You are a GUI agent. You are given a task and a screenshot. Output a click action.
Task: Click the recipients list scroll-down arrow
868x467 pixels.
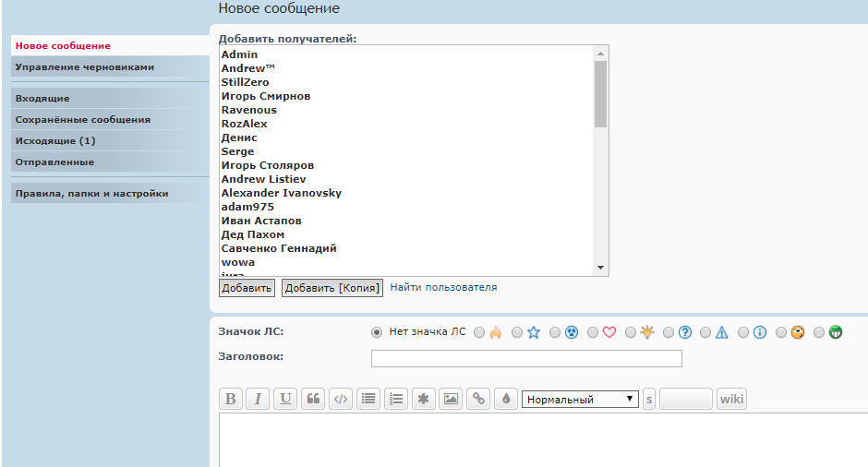[x=600, y=268]
